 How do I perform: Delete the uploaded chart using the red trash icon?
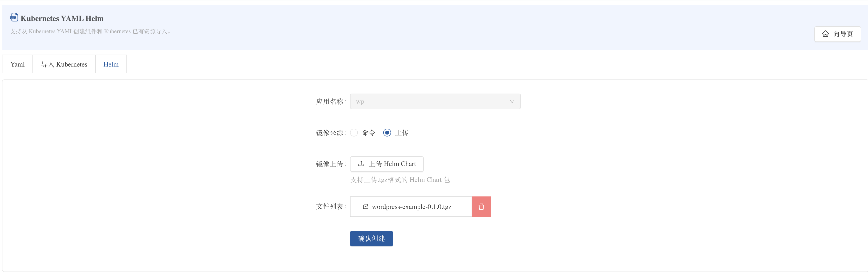pos(481,206)
